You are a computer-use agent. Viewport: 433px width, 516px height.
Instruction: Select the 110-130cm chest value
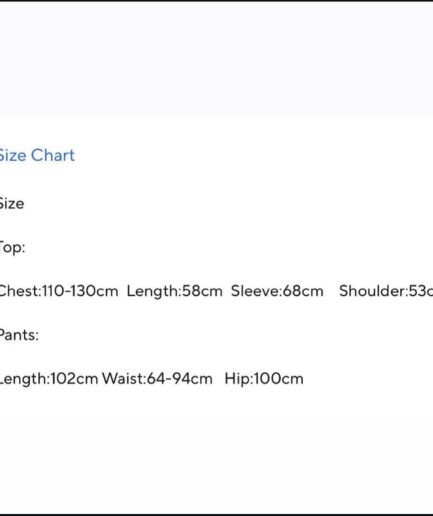click(80, 291)
